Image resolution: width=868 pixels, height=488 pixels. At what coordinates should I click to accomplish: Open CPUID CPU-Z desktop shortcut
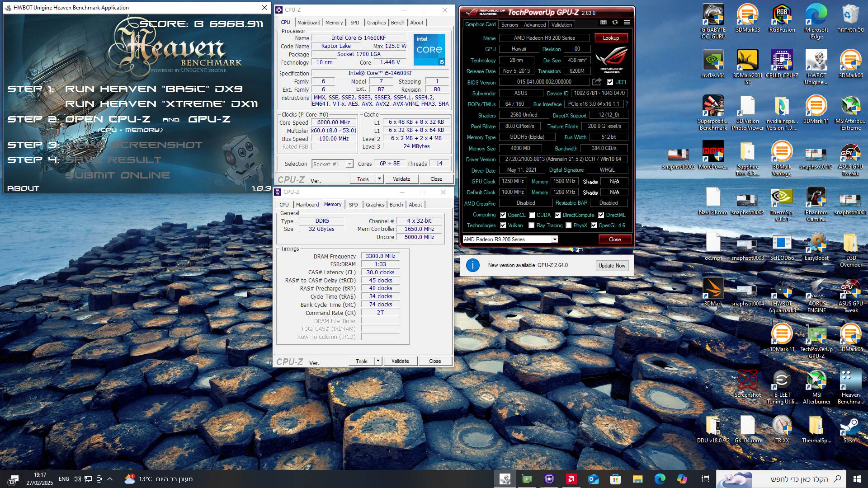[x=782, y=64]
